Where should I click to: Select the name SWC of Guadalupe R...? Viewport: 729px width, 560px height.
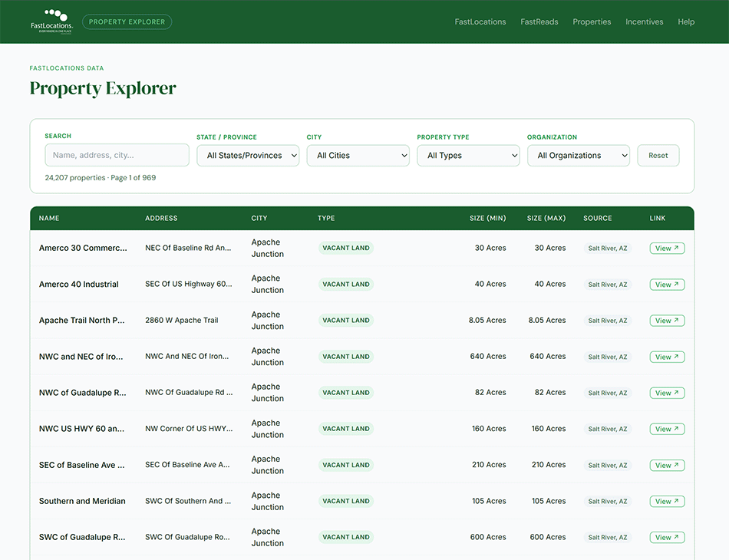[82, 537]
